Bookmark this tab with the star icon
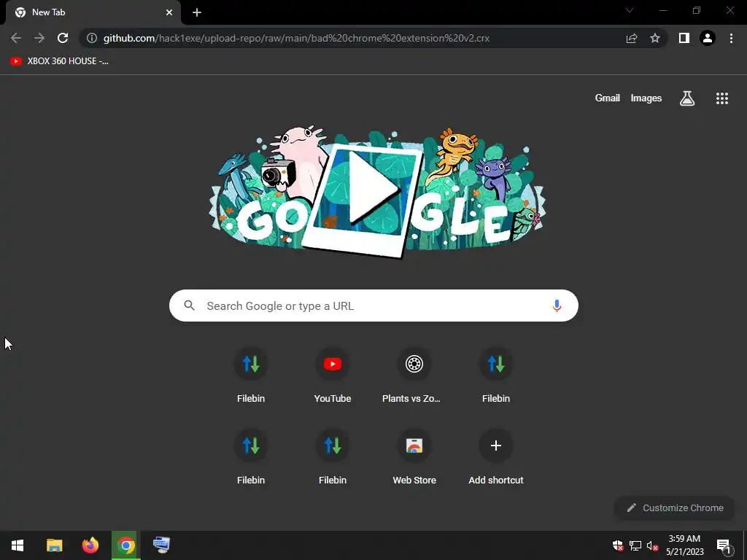747x560 pixels. (655, 38)
